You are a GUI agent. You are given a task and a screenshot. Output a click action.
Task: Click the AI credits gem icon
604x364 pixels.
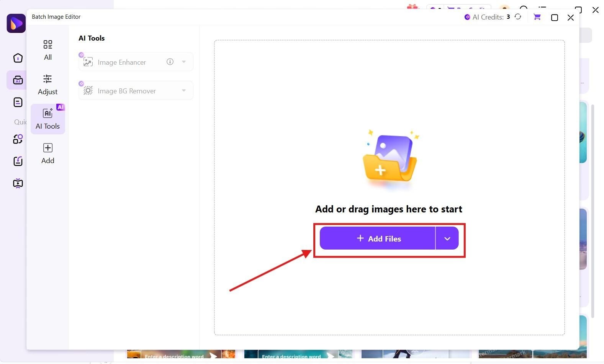pyautogui.click(x=467, y=17)
